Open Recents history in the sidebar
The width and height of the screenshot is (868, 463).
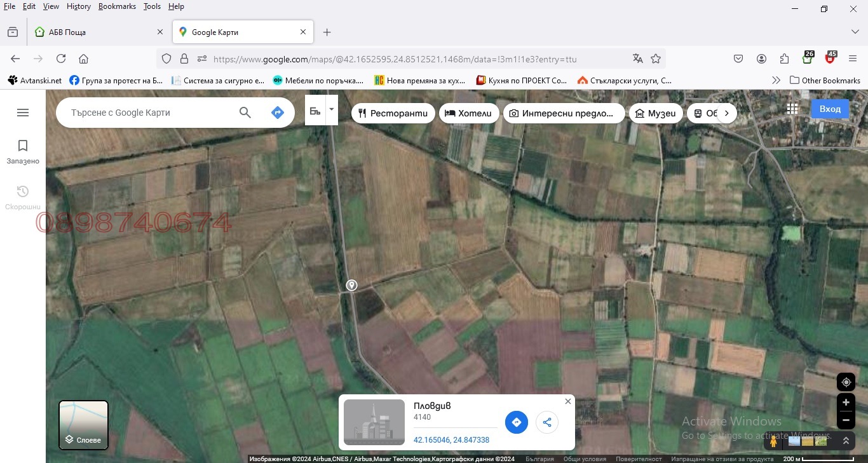click(23, 191)
